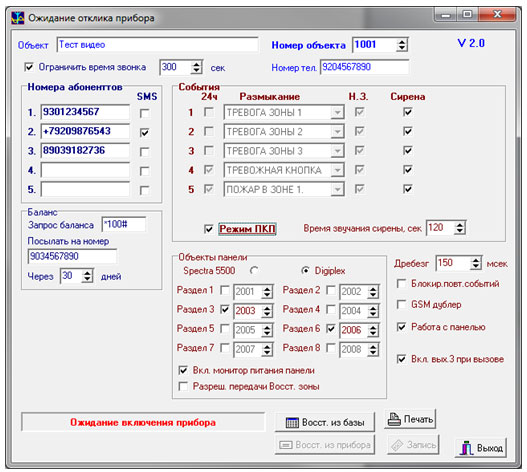
Task: Click the Печать printer button
Action: [410, 419]
